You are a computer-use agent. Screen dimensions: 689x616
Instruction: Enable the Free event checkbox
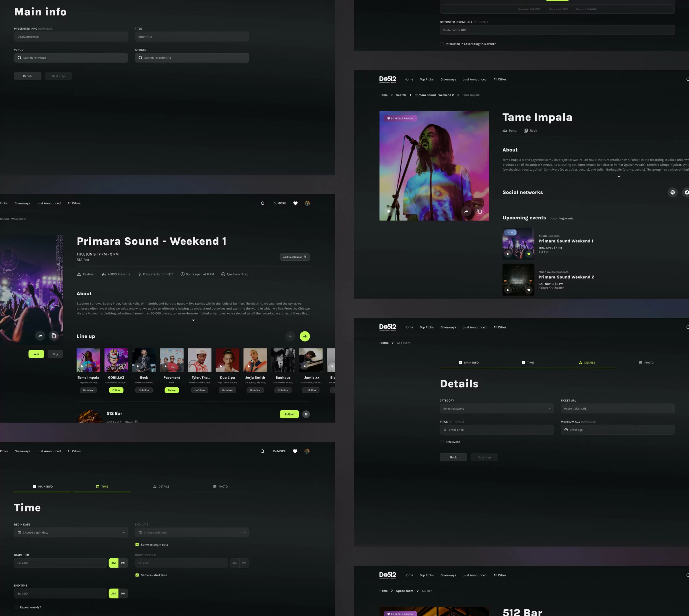tap(442, 442)
